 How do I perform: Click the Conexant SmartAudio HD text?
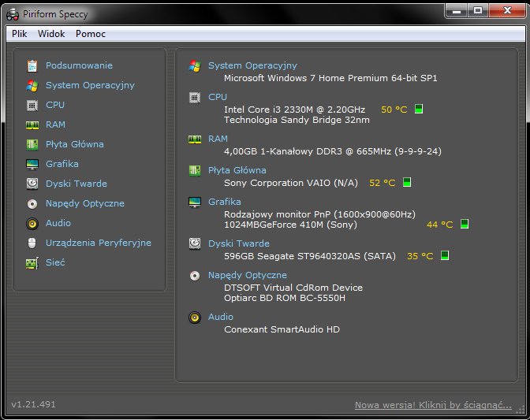point(282,329)
